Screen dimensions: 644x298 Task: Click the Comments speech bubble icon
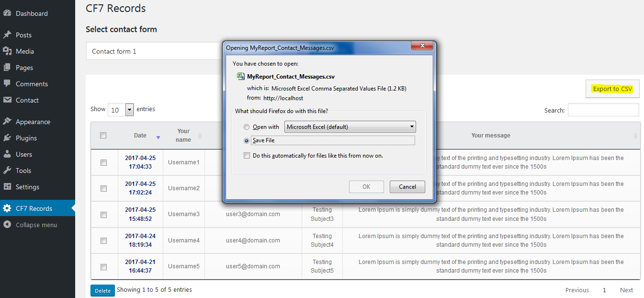coord(7,84)
